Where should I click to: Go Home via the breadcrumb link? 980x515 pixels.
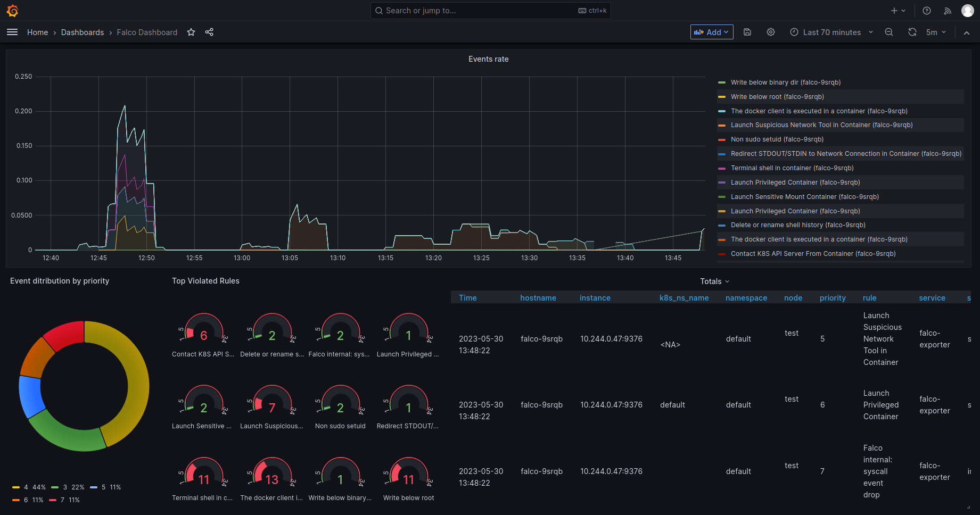(37, 32)
